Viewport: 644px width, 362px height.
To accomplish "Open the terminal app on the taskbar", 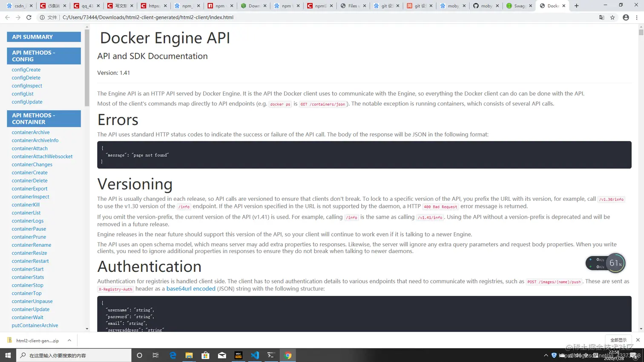I will pos(271,355).
